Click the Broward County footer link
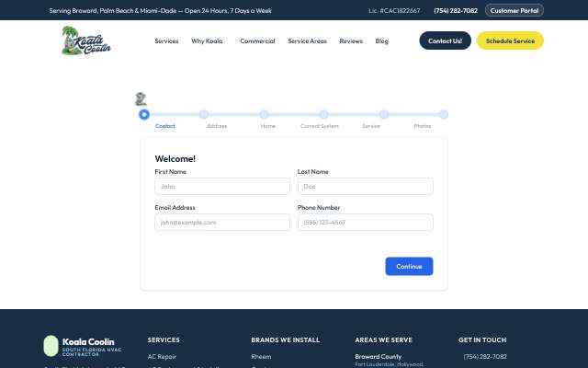Screen dimensions: 588x368 coord(379,356)
